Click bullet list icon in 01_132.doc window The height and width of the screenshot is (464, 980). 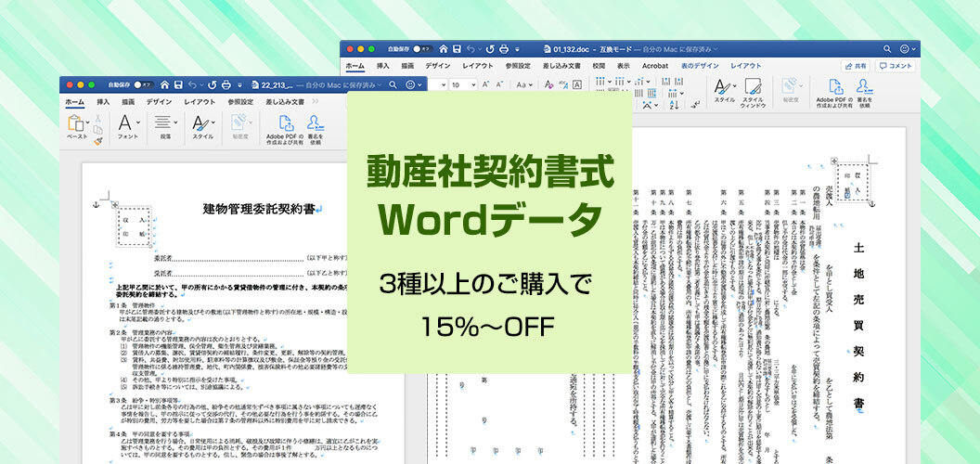(x=602, y=82)
